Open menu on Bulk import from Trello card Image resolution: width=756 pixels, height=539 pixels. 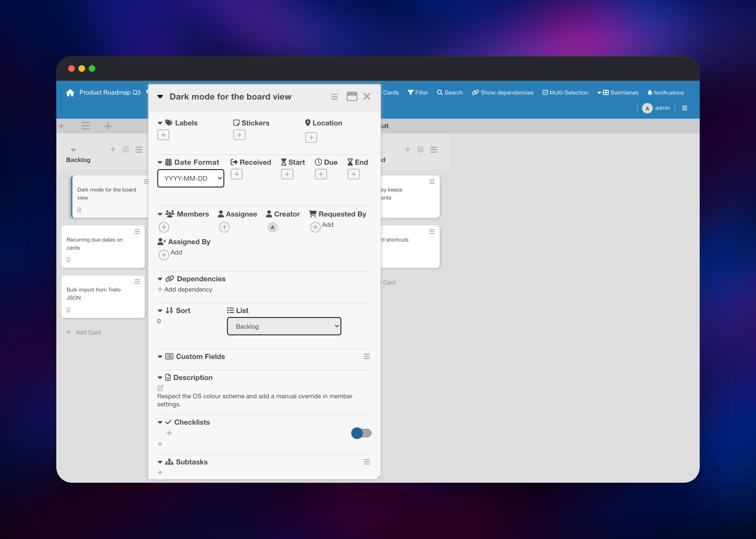(137, 282)
